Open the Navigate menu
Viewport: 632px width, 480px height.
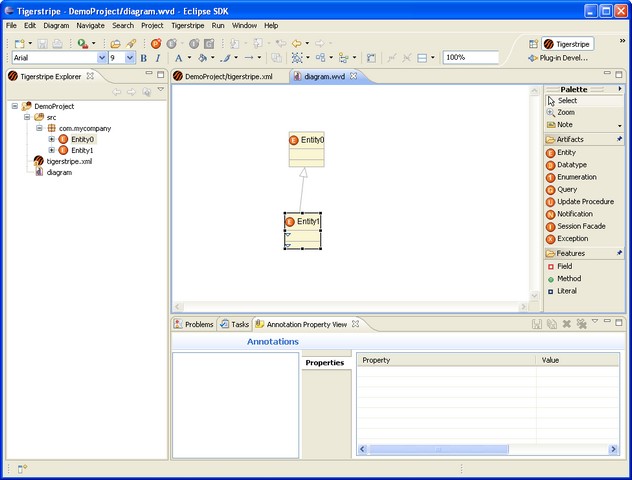(x=90, y=25)
